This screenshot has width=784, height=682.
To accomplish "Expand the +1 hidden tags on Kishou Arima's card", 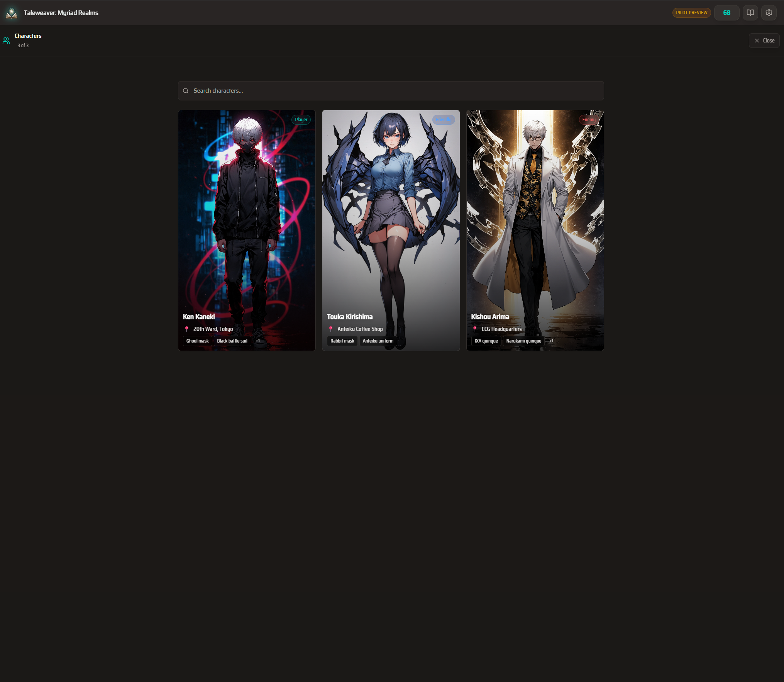I will point(551,341).
